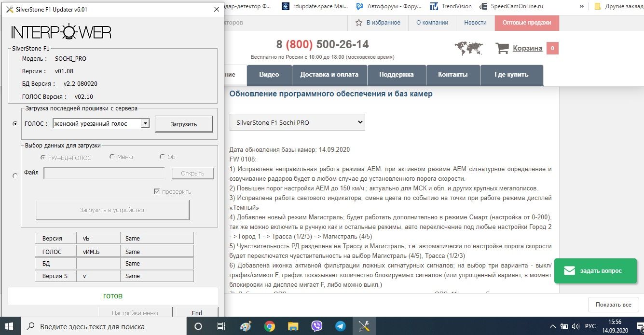
Task: Click the world map icon
Action: 468,48
